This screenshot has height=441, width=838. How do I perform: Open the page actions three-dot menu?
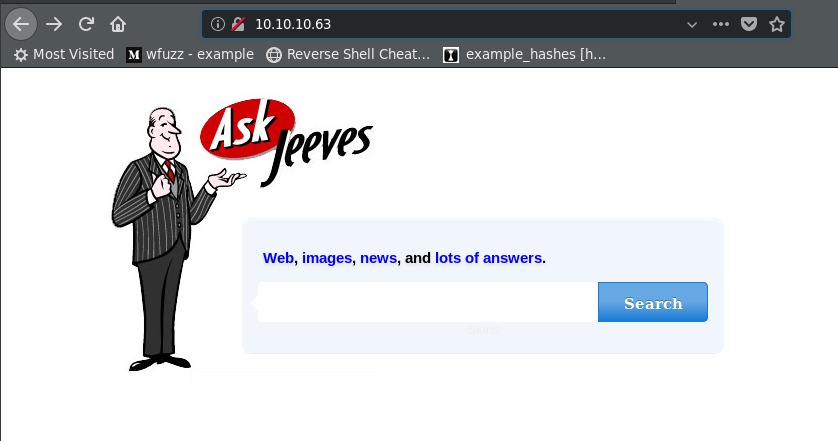pyautogui.click(x=720, y=24)
